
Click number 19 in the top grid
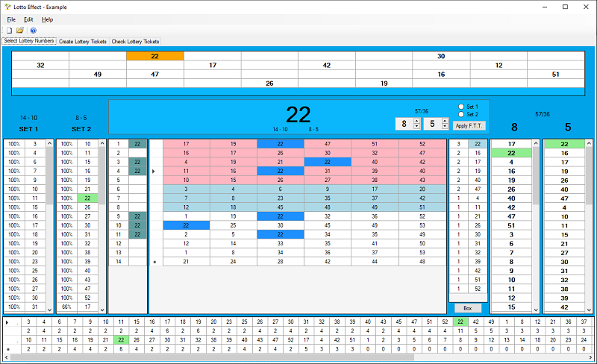(x=384, y=84)
